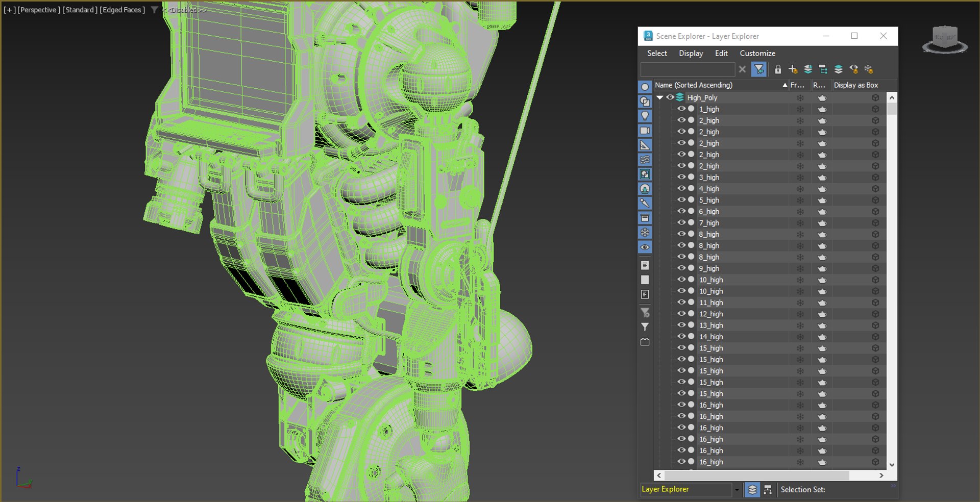Open the Customize menu
The width and height of the screenshot is (980, 502).
coord(757,53)
